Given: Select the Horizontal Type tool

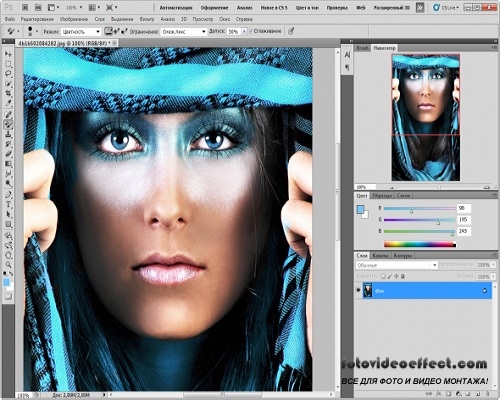Looking at the screenshot, I should click(8, 204).
